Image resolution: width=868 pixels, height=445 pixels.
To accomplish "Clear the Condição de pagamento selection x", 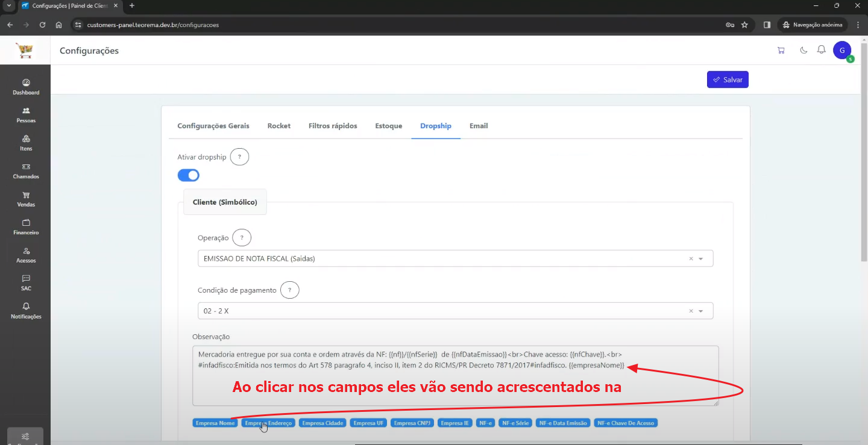I will [691, 311].
